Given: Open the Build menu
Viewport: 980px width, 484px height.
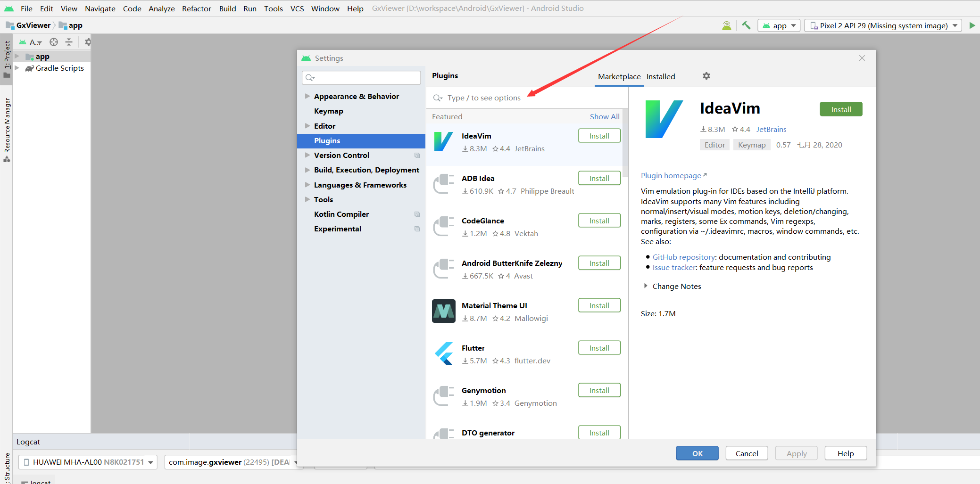Looking at the screenshot, I should tap(227, 8).
